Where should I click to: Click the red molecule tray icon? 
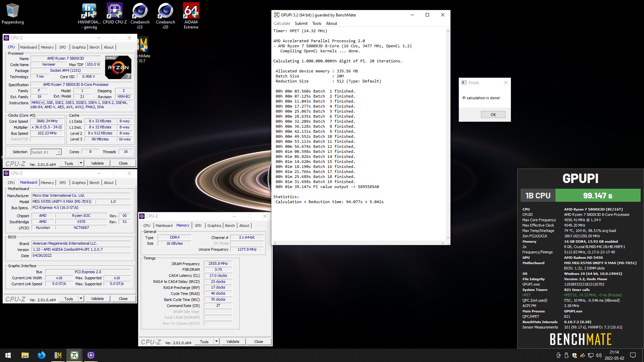coord(583,355)
